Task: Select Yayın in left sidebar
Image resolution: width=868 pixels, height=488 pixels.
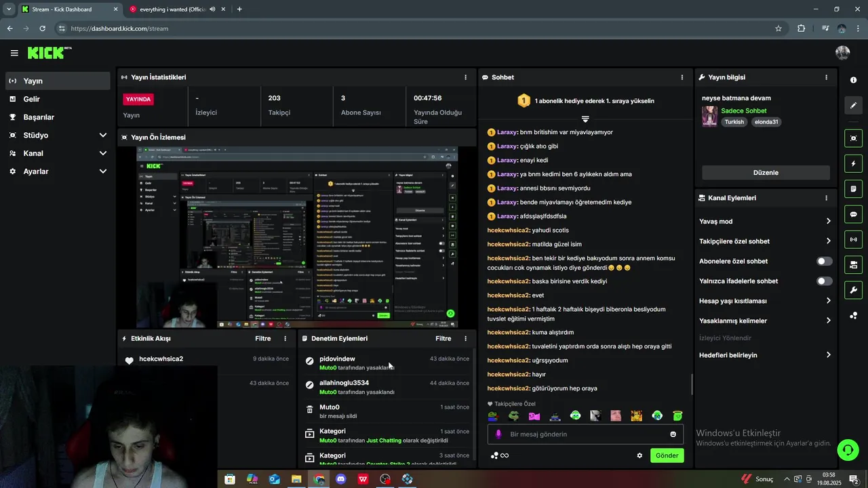Action: click(58, 81)
